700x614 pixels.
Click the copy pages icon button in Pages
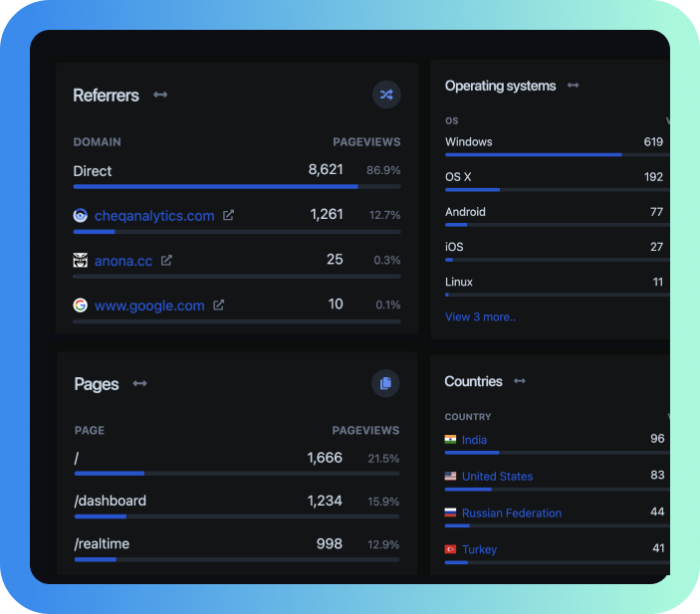tap(385, 383)
